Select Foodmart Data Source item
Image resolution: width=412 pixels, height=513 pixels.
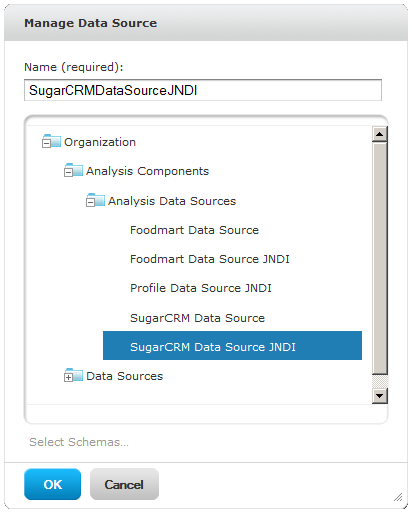coord(194,230)
